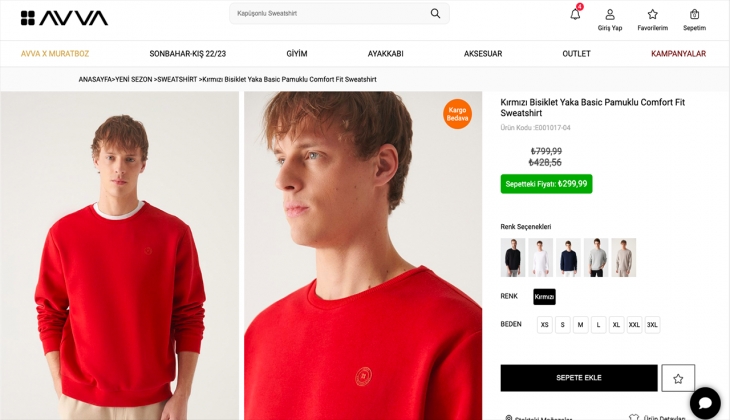
Task: Open the notifications bell
Action: (x=575, y=14)
